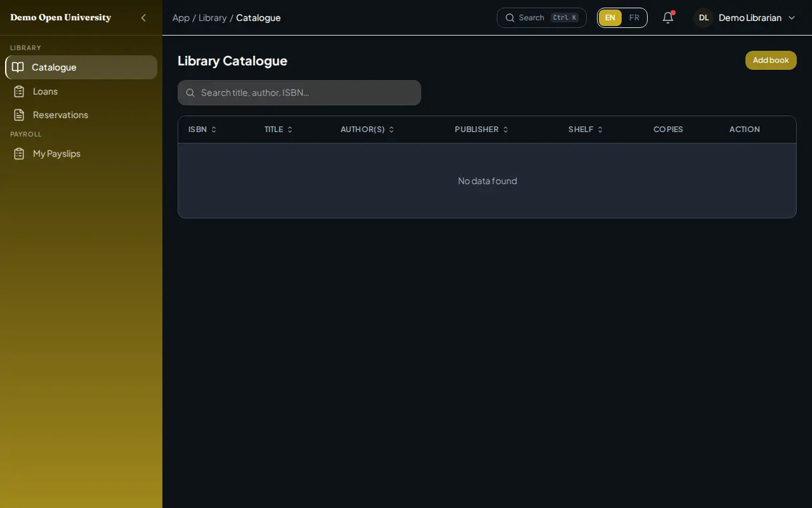The image size is (812, 508).
Task: Sort by ISBN using its sort arrows
Action: point(214,130)
